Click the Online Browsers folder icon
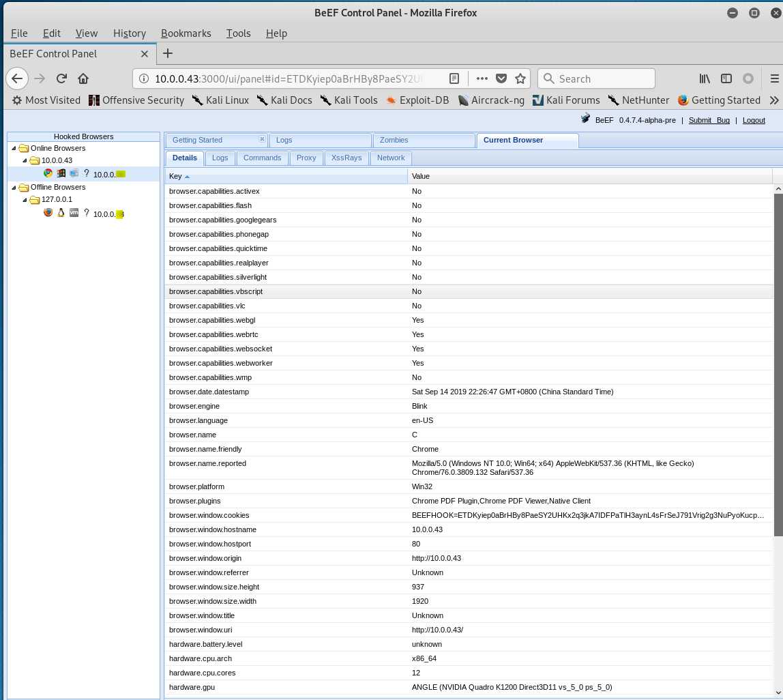This screenshot has height=700, width=783. (23, 149)
